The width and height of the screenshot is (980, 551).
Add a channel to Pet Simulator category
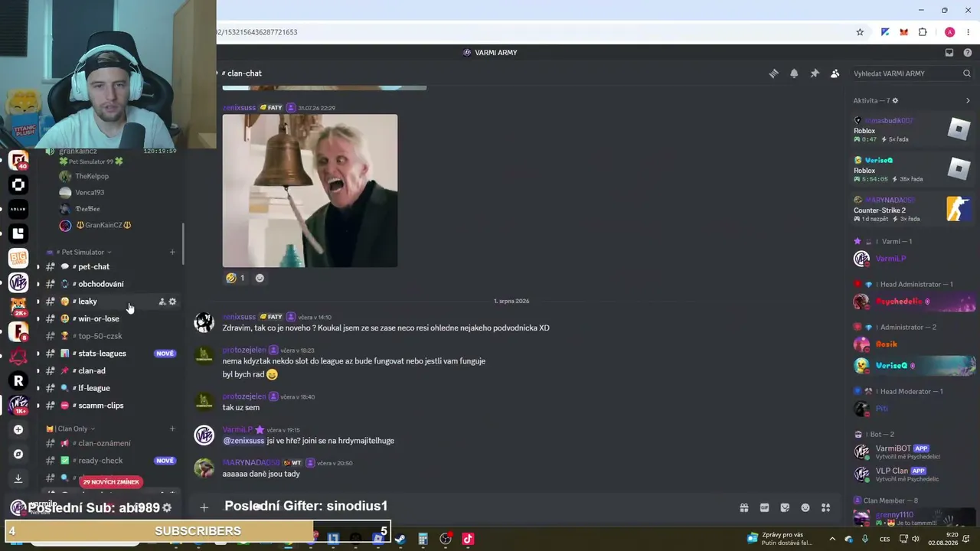(172, 252)
